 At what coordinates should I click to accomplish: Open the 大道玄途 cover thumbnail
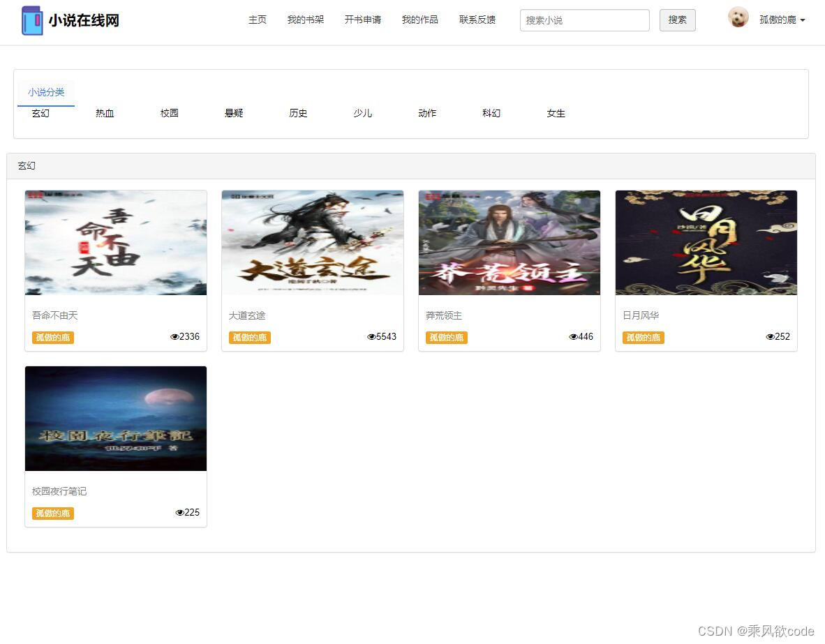tap(313, 243)
